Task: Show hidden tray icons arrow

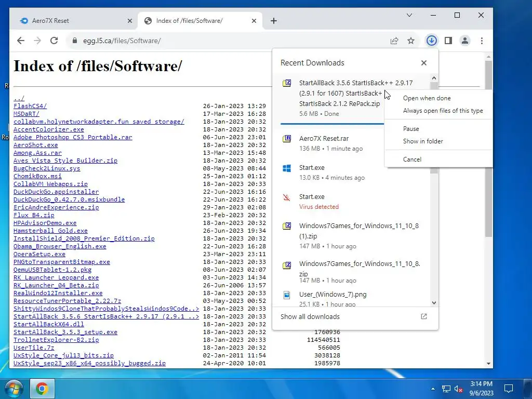Action: click(x=433, y=389)
